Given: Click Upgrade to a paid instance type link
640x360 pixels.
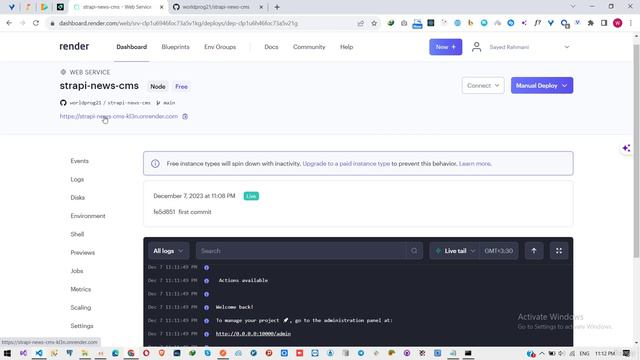Looking at the screenshot, I should (x=346, y=164).
